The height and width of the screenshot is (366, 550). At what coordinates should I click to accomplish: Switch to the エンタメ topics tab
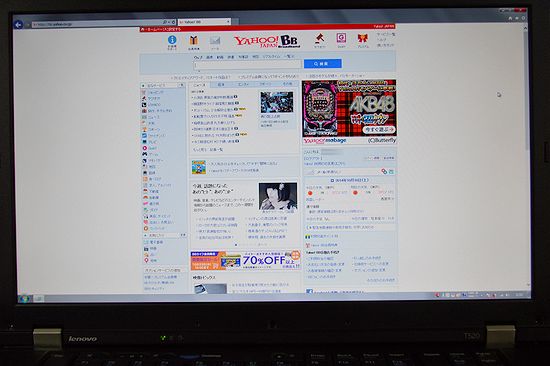point(243,85)
